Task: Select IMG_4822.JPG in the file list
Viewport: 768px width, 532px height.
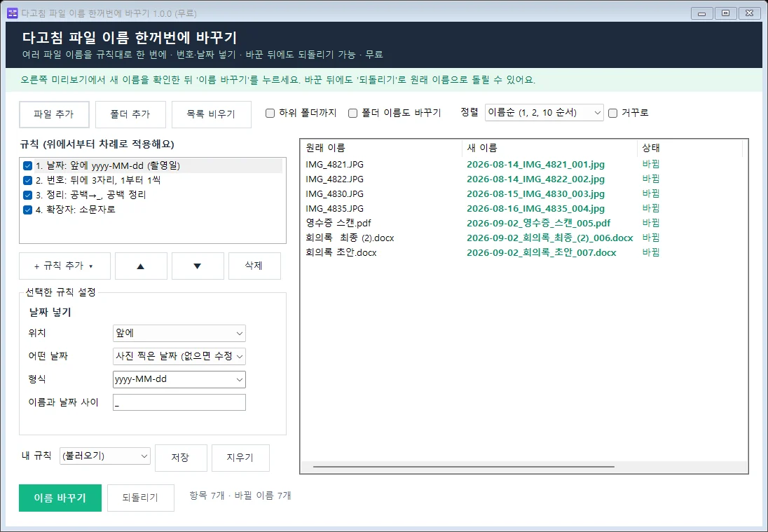Action: pos(334,179)
